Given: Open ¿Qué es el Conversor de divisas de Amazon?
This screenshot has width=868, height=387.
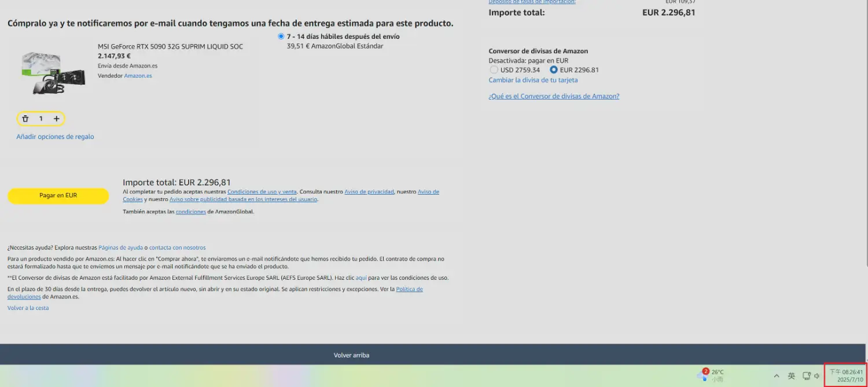Looking at the screenshot, I should click(554, 96).
